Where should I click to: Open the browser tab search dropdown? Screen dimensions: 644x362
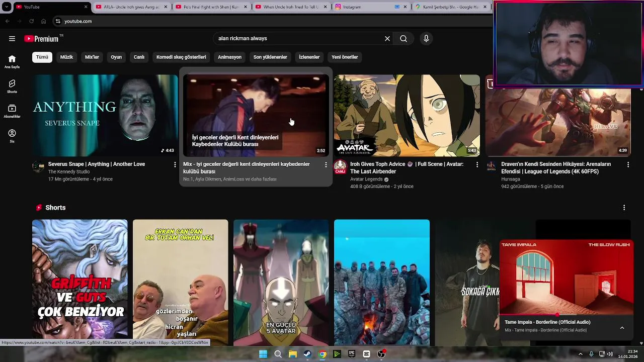coord(7,7)
